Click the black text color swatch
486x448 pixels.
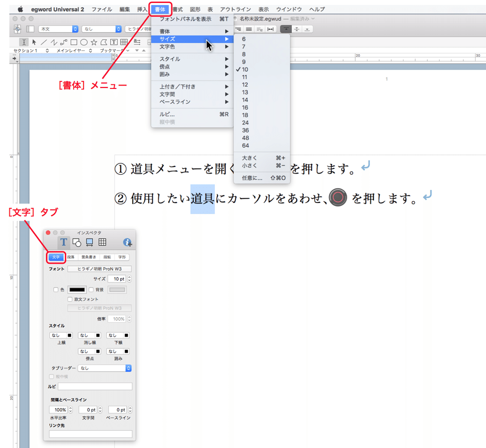click(77, 289)
